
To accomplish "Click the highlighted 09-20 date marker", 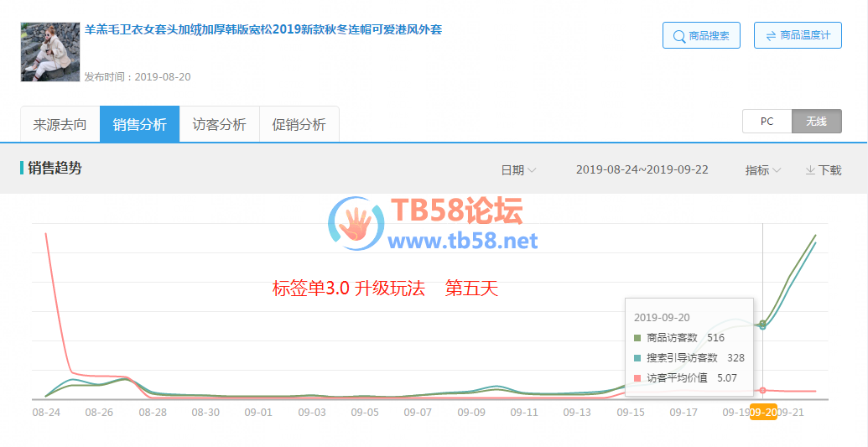I will [x=762, y=413].
